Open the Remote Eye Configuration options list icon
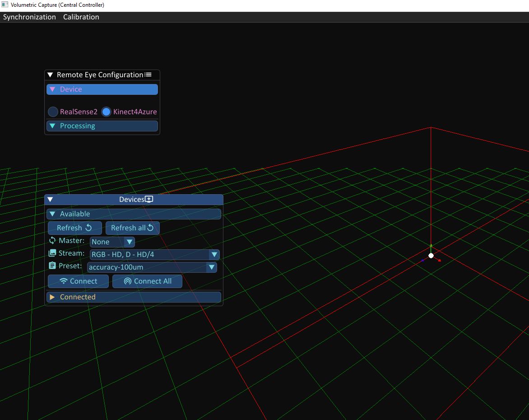This screenshot has width=529, height=420. point(149,75)
